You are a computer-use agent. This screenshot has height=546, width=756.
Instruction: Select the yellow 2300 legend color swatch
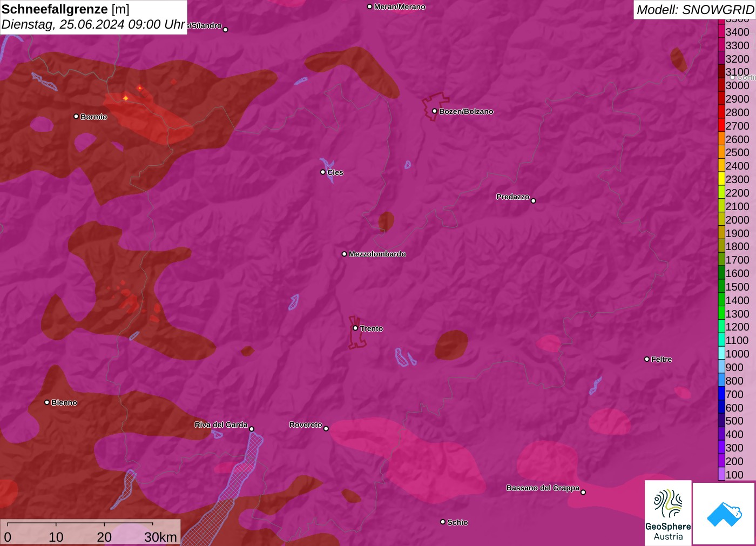[x=721, y=179]
